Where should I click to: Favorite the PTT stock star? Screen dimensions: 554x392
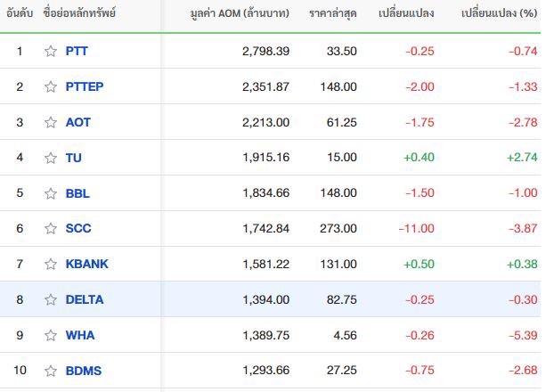pos(51,52)
